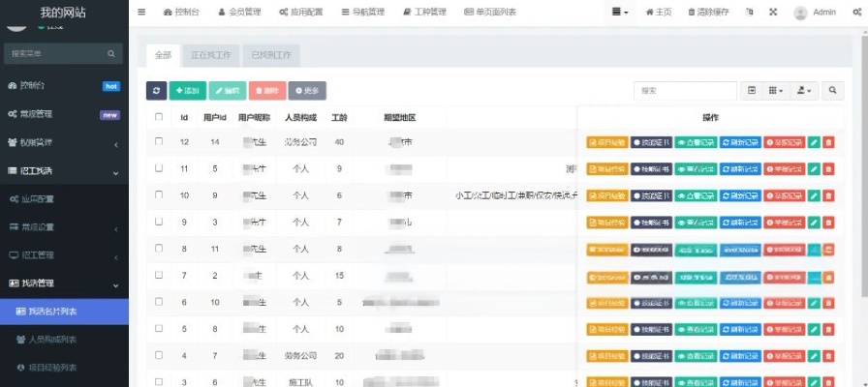Open the export dropdown in the table toolbar
This screenshot has width=868, height=387.
804,91
